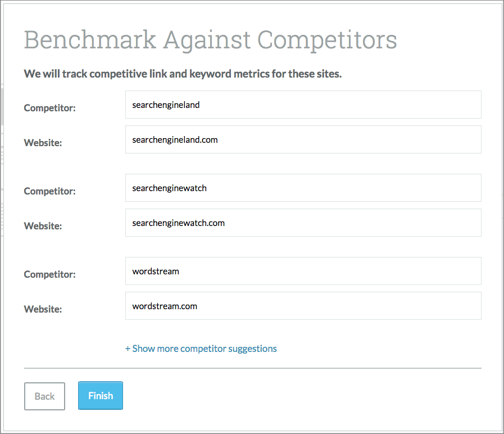Click the second Competitor label

pos(49,191)
